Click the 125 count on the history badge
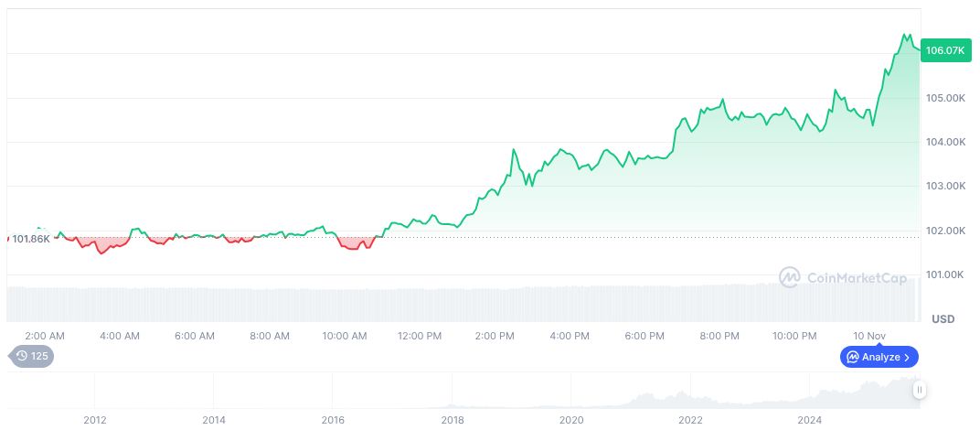This screenshot has height=430, width=980. tap(39, 356)
